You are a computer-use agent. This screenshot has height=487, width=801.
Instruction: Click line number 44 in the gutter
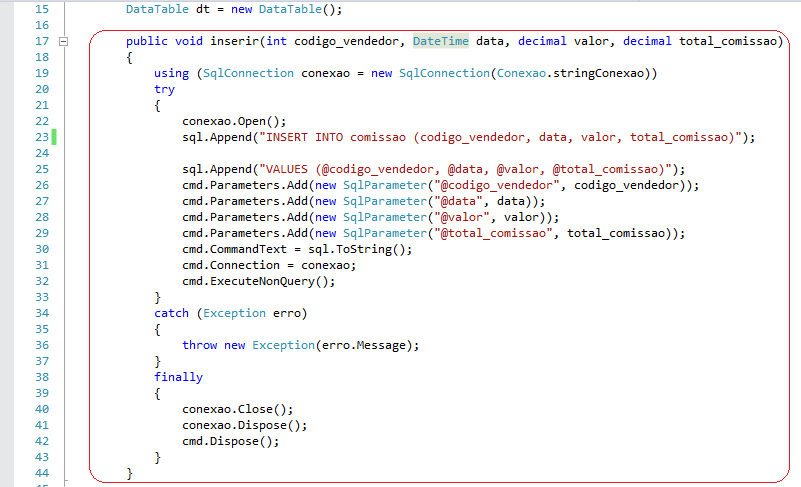[x=40, y=472]
